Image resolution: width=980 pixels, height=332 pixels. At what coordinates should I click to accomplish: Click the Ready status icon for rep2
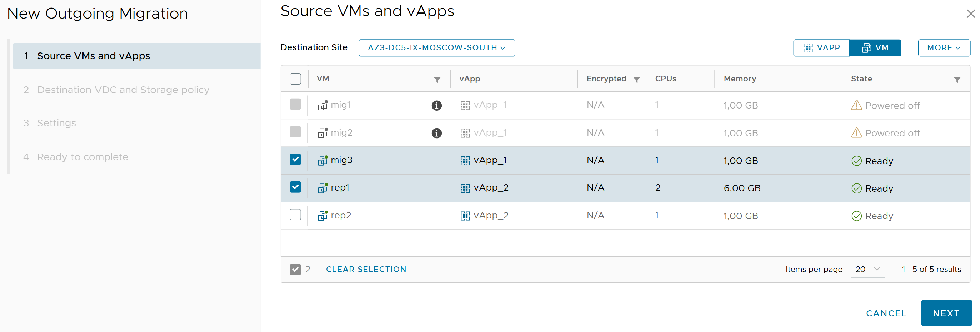click(856, 216)
